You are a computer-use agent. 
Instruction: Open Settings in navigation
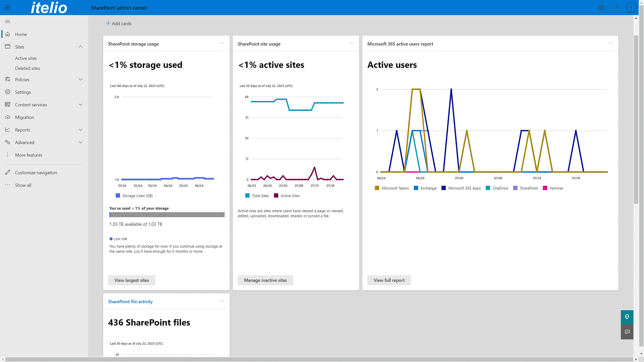23,92
